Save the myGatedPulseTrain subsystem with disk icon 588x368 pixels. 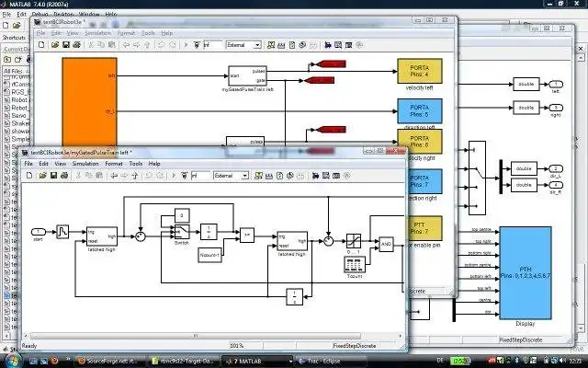click(x=53, y=176)
